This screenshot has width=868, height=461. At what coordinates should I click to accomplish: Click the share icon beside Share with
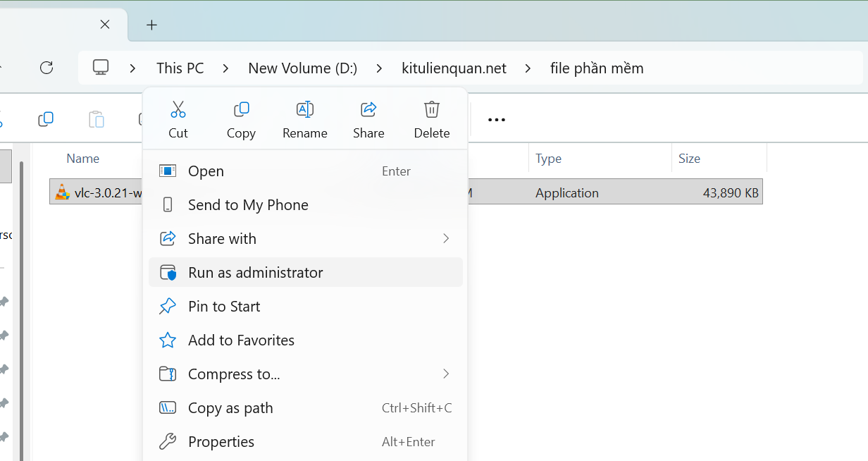click(x=168, y=238)
